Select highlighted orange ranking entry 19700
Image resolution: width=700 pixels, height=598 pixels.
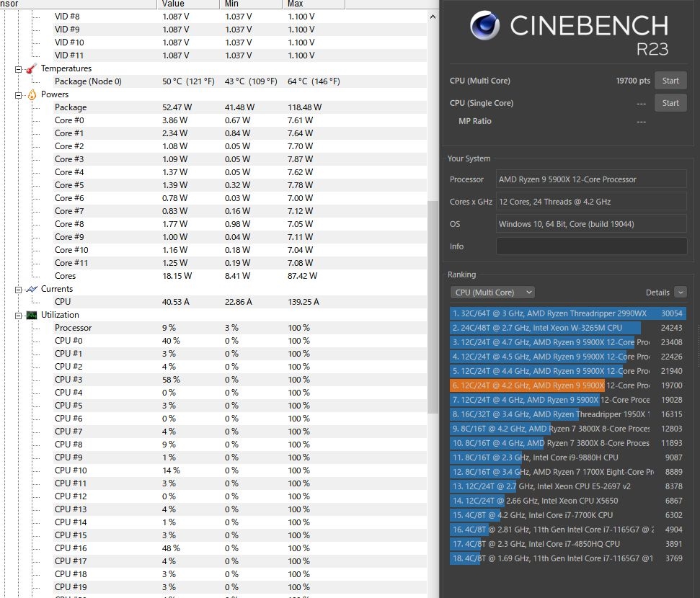click(x=568, y=385)
